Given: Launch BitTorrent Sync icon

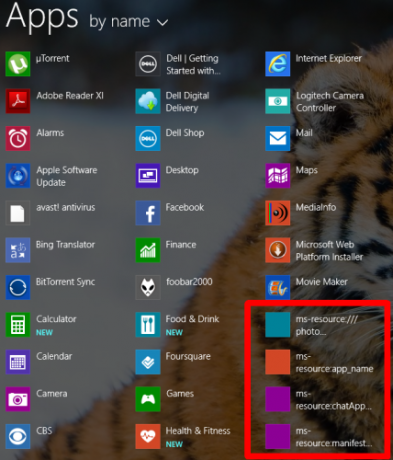Looking at the screenshot, I should pos(18,287).
